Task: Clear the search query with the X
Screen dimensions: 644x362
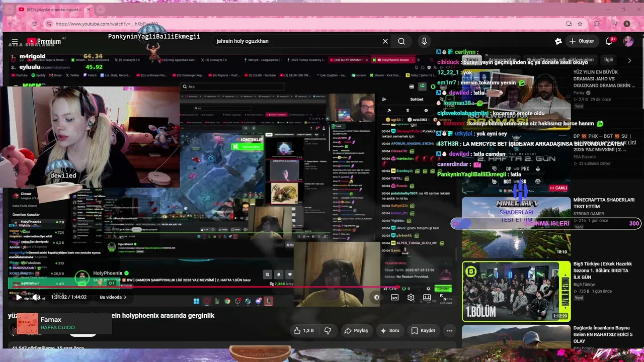Action: [x=385, y=41]
